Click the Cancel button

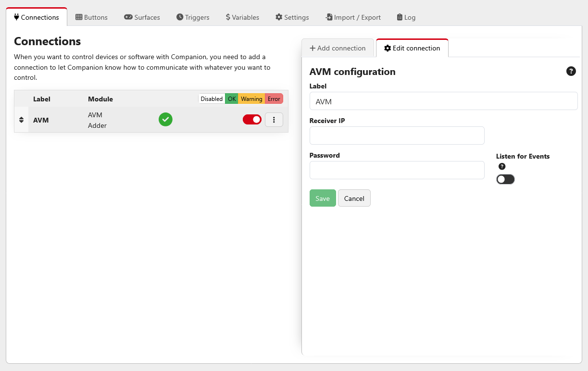point(354,198)
